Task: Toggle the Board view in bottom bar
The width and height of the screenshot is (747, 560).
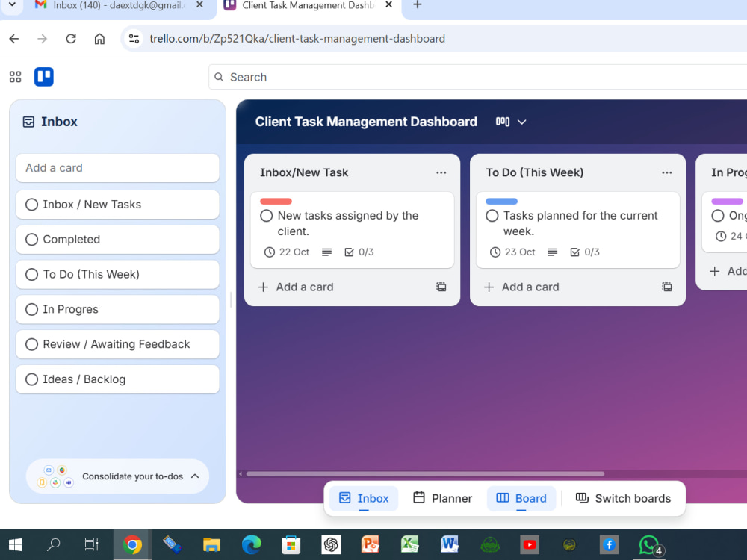Action: coord(521,498)
